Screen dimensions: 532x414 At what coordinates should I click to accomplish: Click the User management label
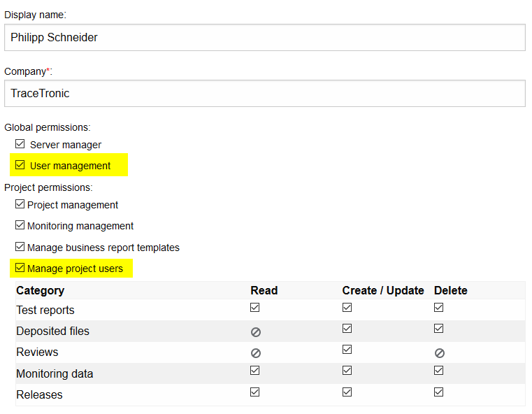click(x=70, y=166)
